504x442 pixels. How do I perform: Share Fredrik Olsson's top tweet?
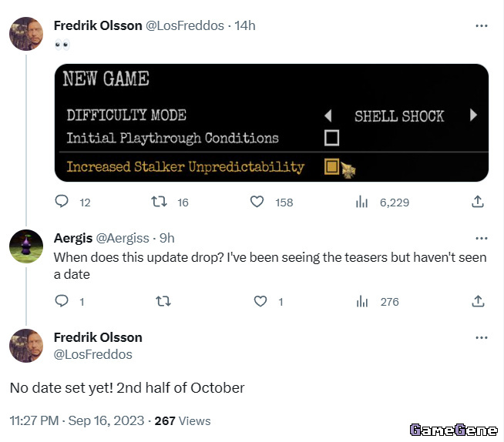click(478, 202)
